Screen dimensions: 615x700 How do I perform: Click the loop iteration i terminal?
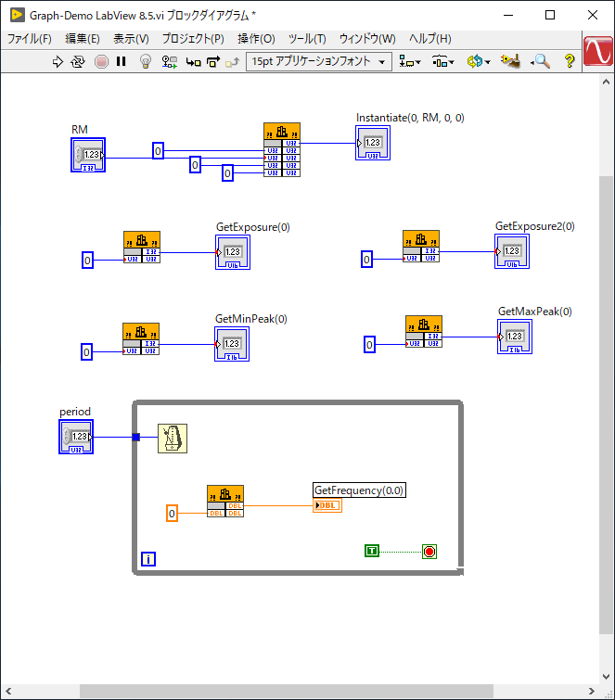(x=148, y=559)
